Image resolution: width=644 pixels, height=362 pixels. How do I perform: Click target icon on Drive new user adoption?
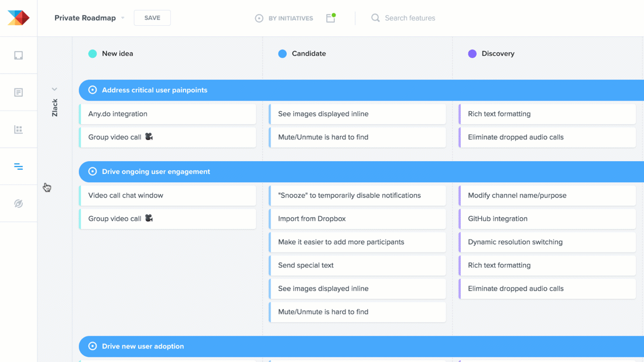point(93,346)
